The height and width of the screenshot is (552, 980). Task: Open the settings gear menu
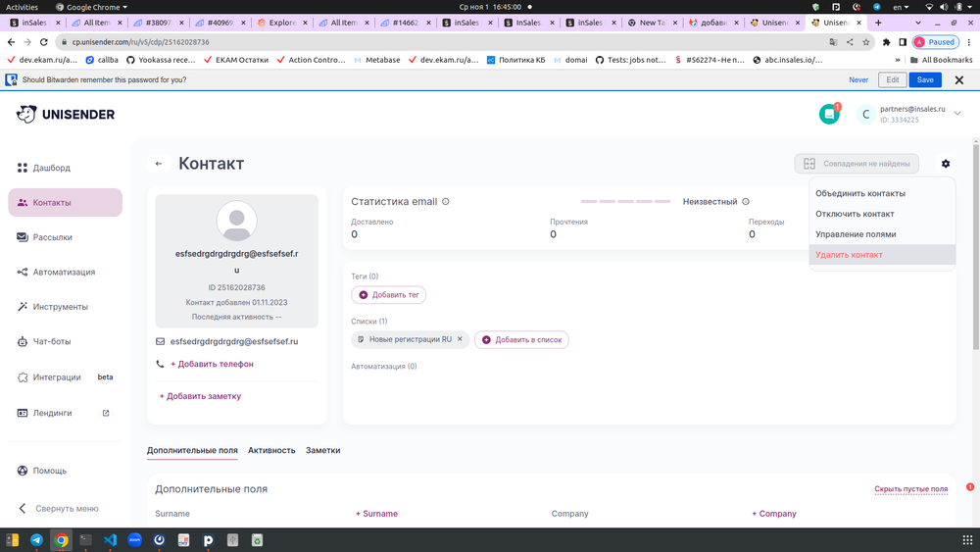pyautogui.click(x=945, y=164)
